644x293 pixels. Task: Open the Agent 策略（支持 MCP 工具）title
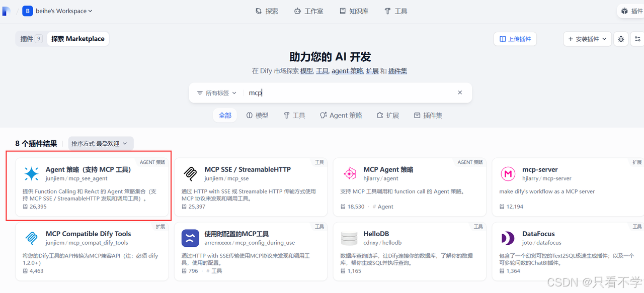89,169
